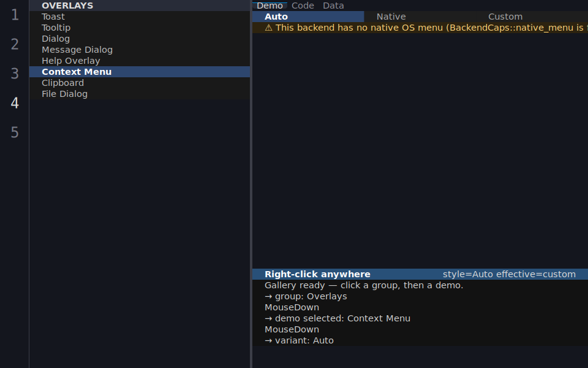The image size is (588, 368).
Task: Click the '→ group: Overlays' log entry
Action: tap(420, 296)
